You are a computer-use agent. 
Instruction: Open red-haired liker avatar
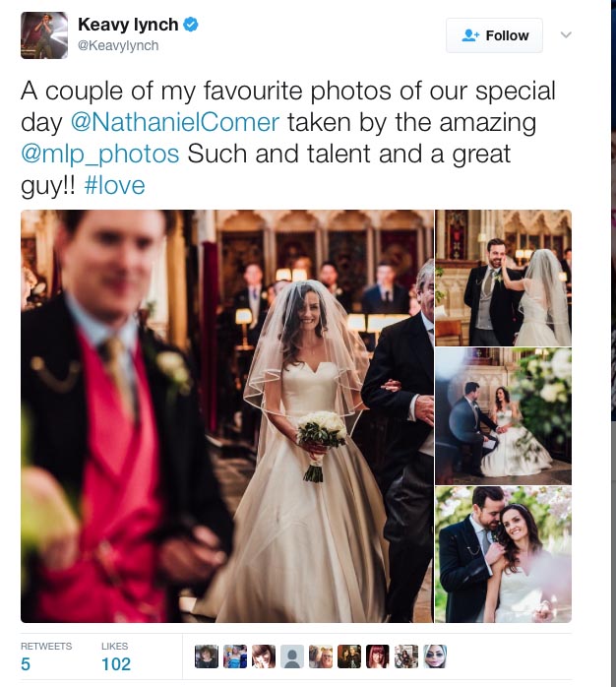pos(378,656)
